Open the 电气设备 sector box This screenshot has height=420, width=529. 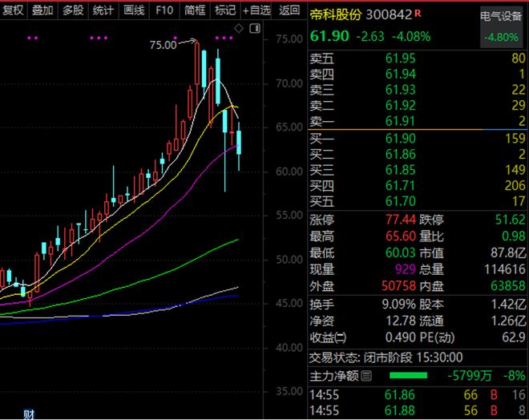tap(501, 26)
